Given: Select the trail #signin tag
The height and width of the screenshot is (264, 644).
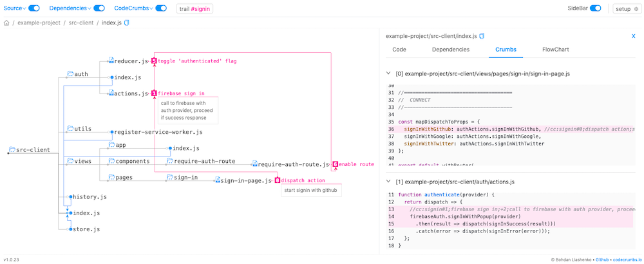Looking at the screenshot, I should 194,9.
